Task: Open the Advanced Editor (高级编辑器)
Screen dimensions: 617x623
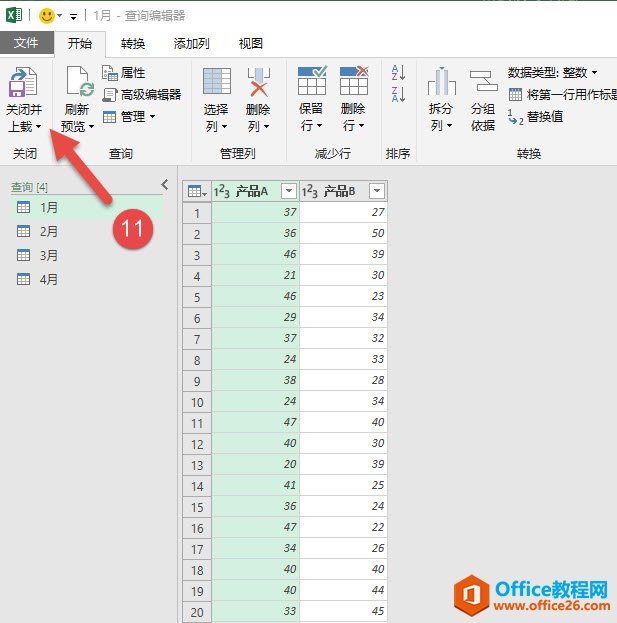Action: (x=141, y=95)
